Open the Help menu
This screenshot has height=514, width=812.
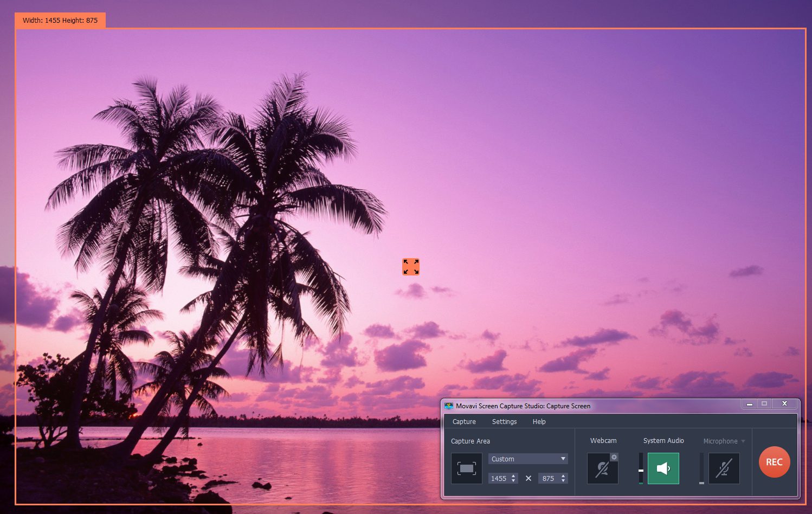539,421
